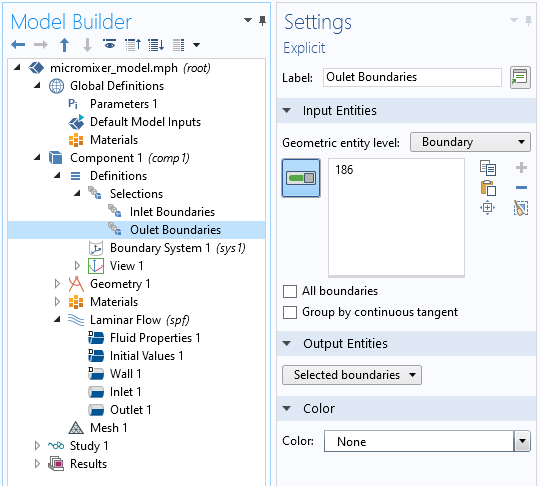540x486 pixels.
Task: Click the Label text field
Action: click(x=412, y=77)
